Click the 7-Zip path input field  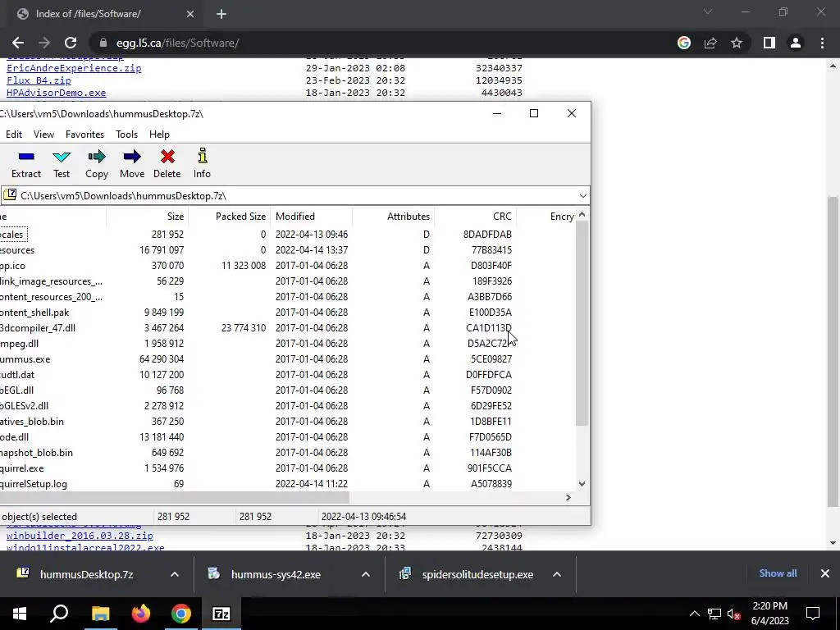pyautogui.click(x=297, y=196)
